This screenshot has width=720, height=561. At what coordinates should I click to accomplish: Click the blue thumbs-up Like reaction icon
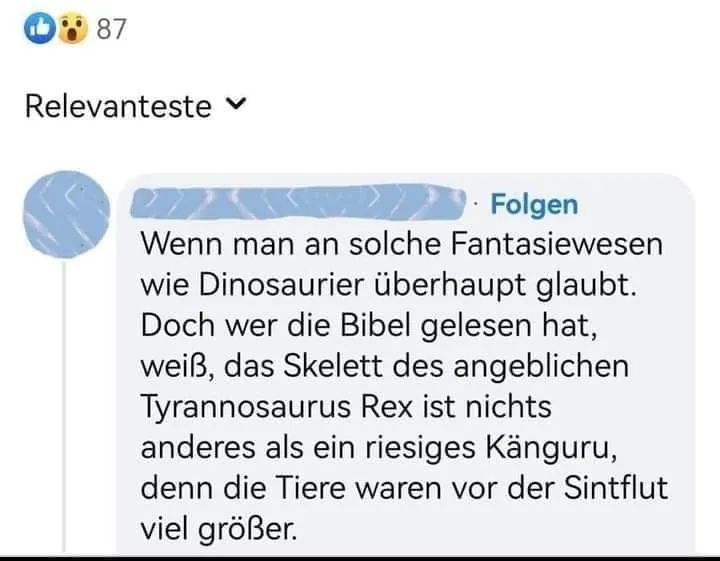pyautogui.click(x=39, y=29)
